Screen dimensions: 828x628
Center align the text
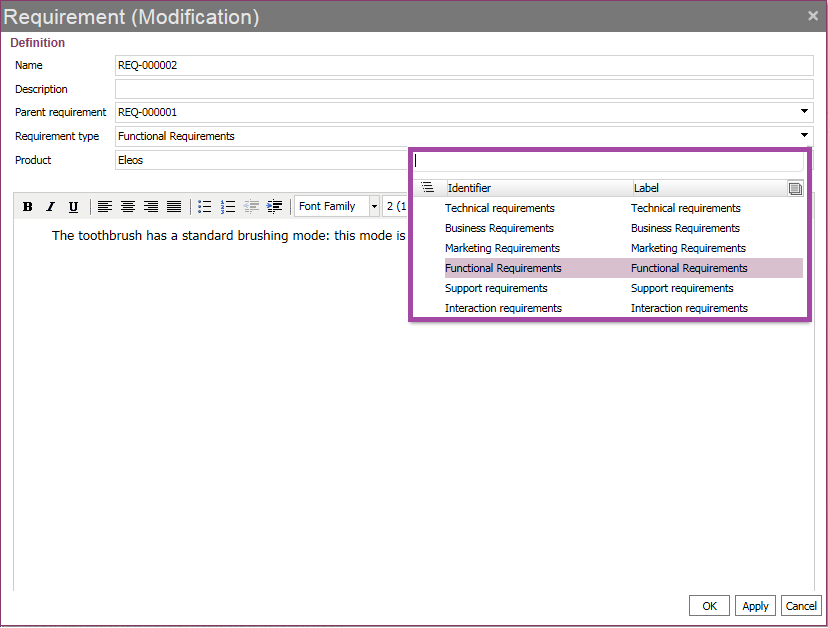pos(128,207)
